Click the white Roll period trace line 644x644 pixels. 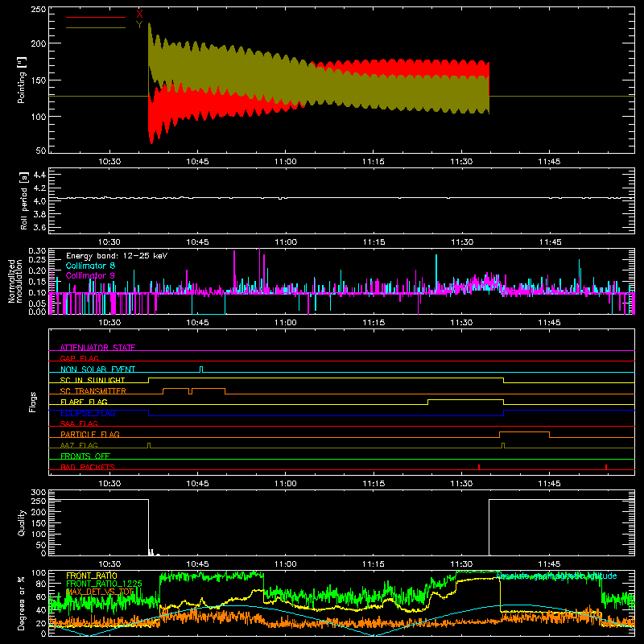point(341,198)
